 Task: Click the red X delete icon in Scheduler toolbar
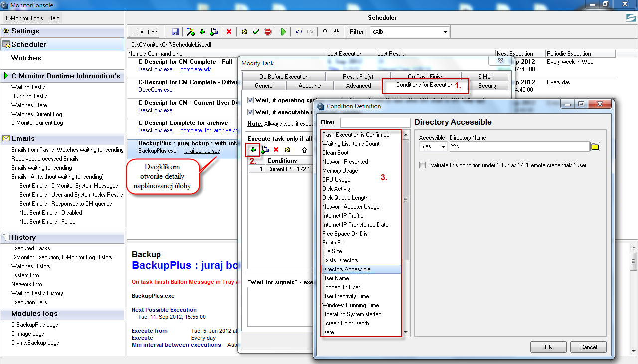[229, 32]
